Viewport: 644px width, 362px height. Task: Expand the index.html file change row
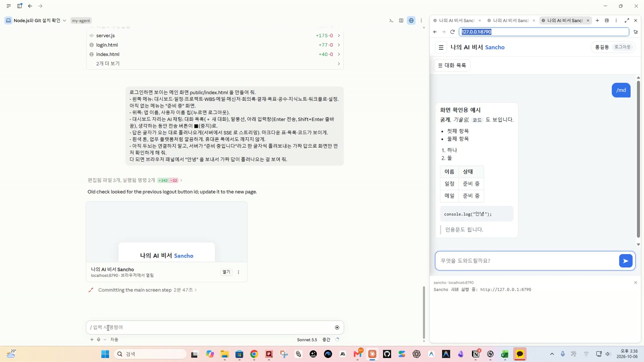coord(215,54)
